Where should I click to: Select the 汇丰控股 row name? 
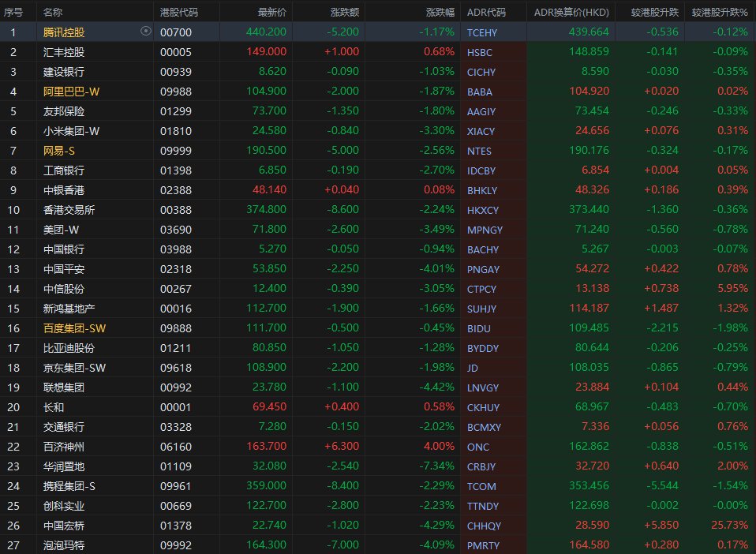tap(64, 52)
